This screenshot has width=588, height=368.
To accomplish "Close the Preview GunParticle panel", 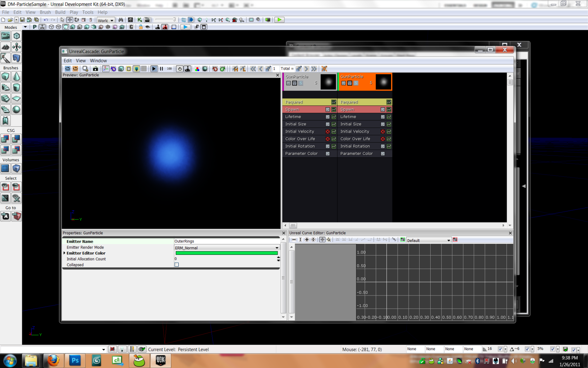I will (277, 75).
